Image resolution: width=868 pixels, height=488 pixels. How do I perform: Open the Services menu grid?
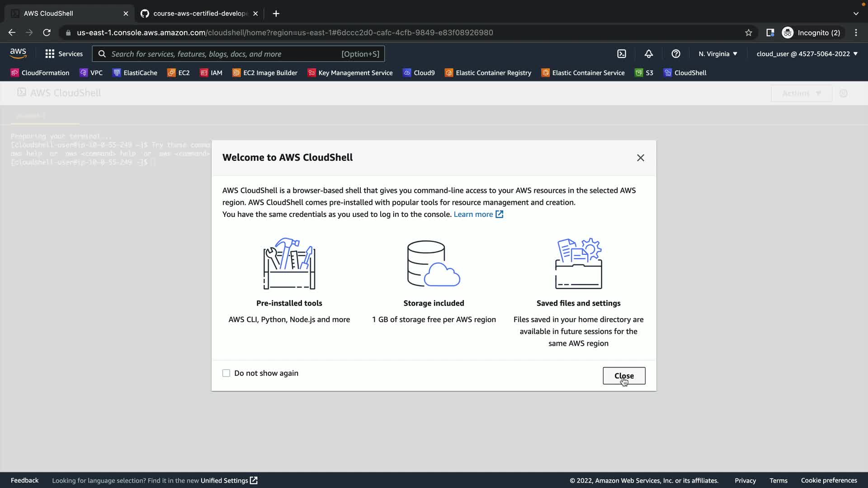(x=64, y=54)
